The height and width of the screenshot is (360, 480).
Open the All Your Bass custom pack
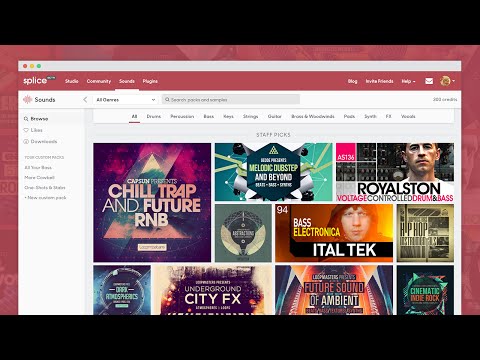pos(38,167)
